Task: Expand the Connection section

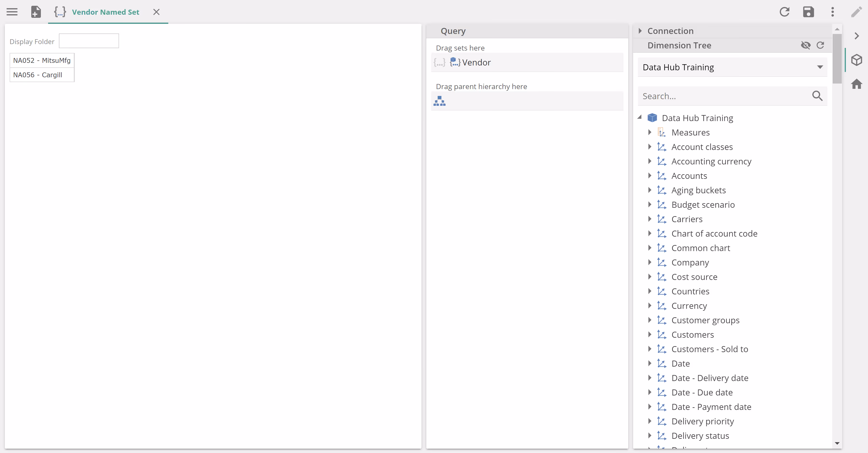Action: pos(640,31)
